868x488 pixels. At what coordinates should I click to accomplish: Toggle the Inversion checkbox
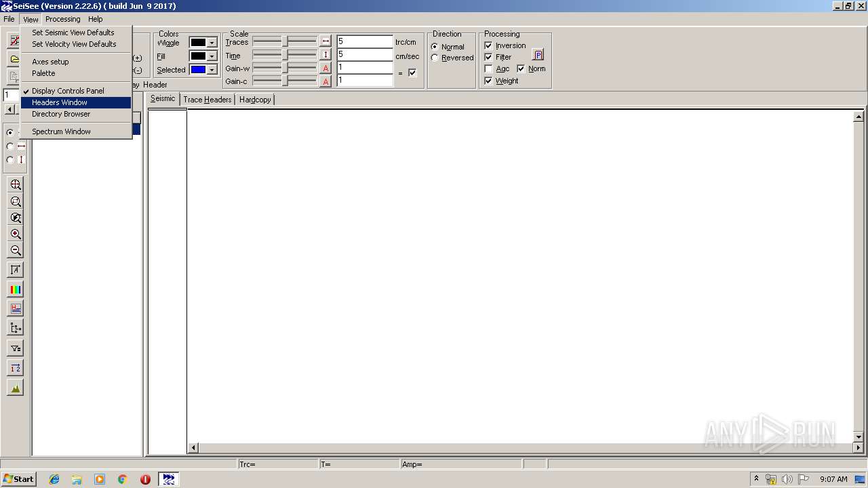point(488,45)
